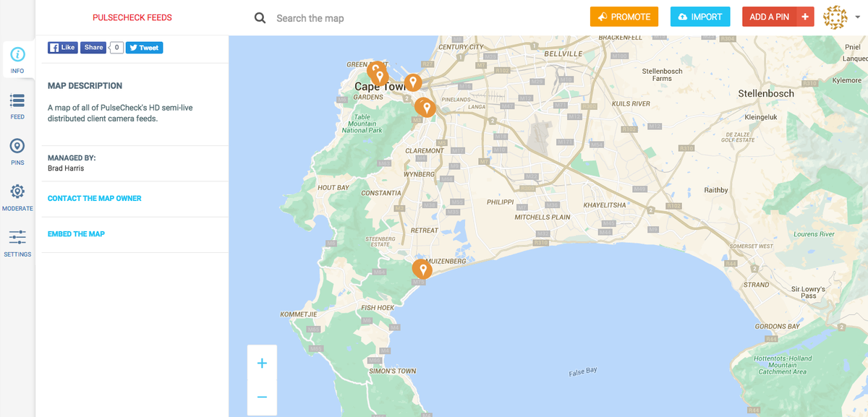Expand the account dropdown arrow

tap(857, 18)
